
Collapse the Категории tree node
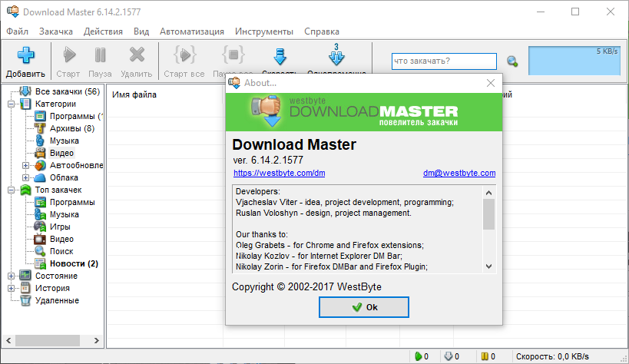[12, 104]
